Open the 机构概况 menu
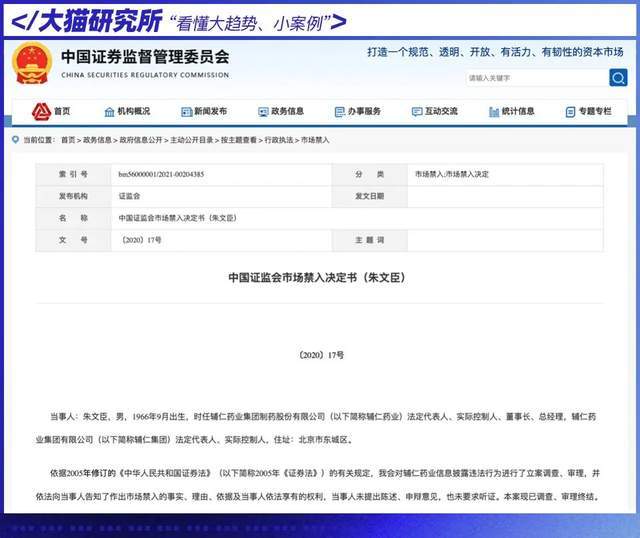The image size is (640, 538). [133, 111]
